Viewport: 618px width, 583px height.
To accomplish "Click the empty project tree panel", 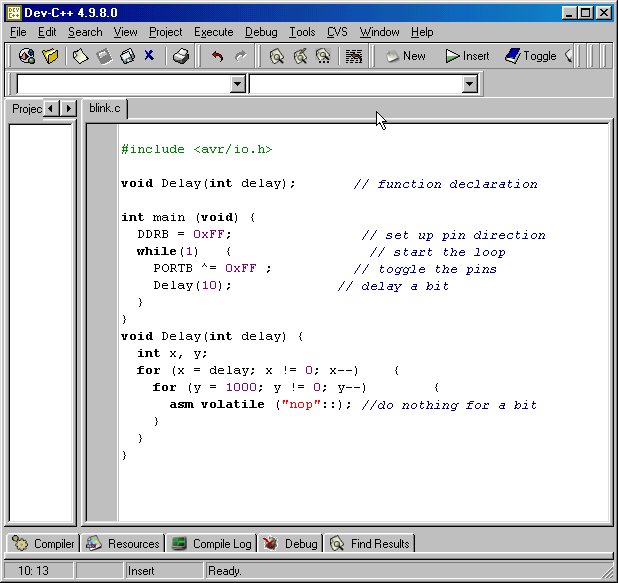I will click(41, 322).
